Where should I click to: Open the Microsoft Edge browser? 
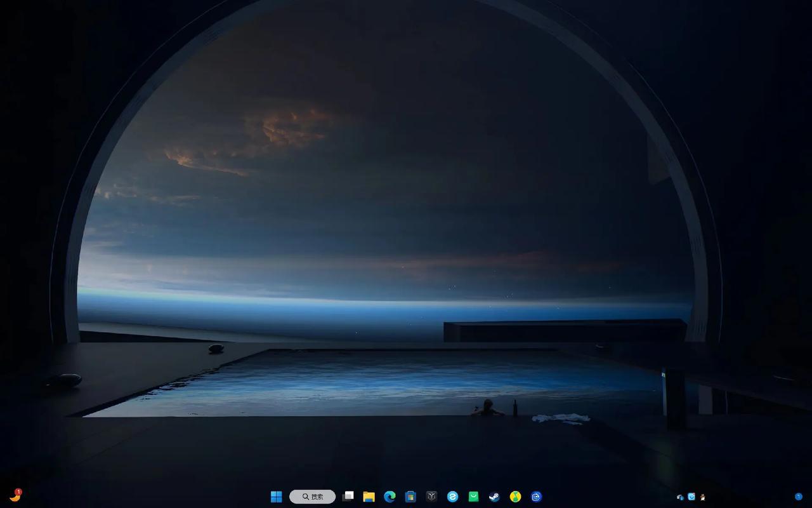tap(390, 497)
